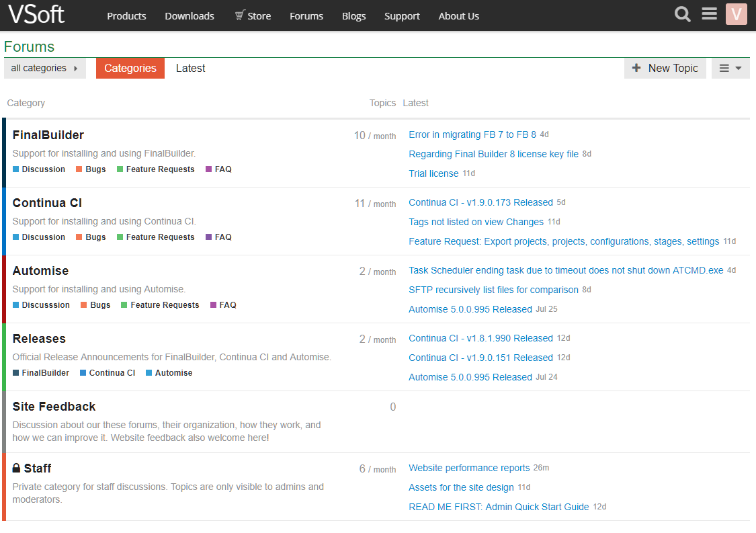Click the FinalBuilder 10 / month topic count
Image resolution: width=756 pixels, height=533 pixels.
coord(374,136)
